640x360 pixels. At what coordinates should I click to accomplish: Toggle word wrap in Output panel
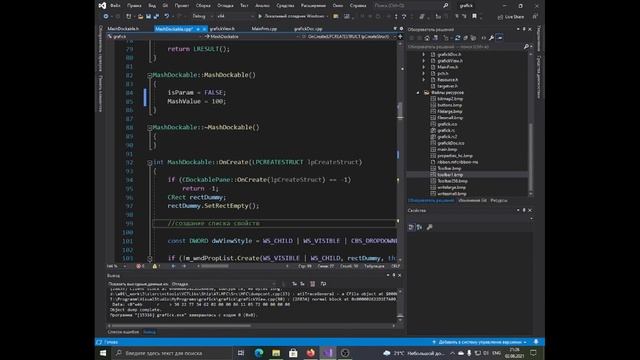tap(323, 284)
